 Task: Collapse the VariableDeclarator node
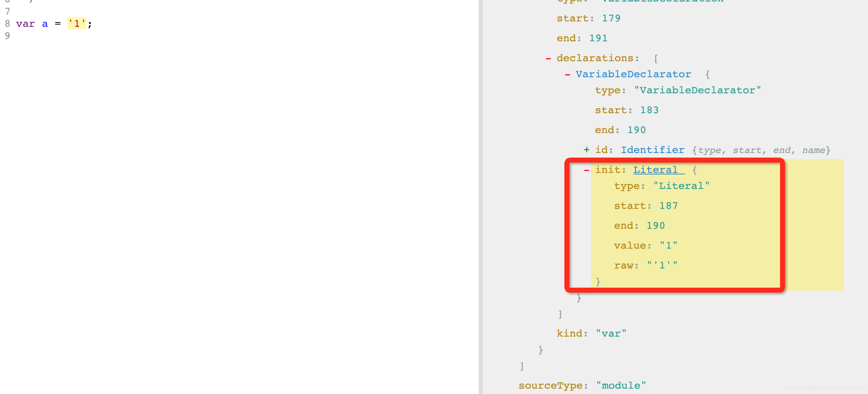click(x=567, y=75)
